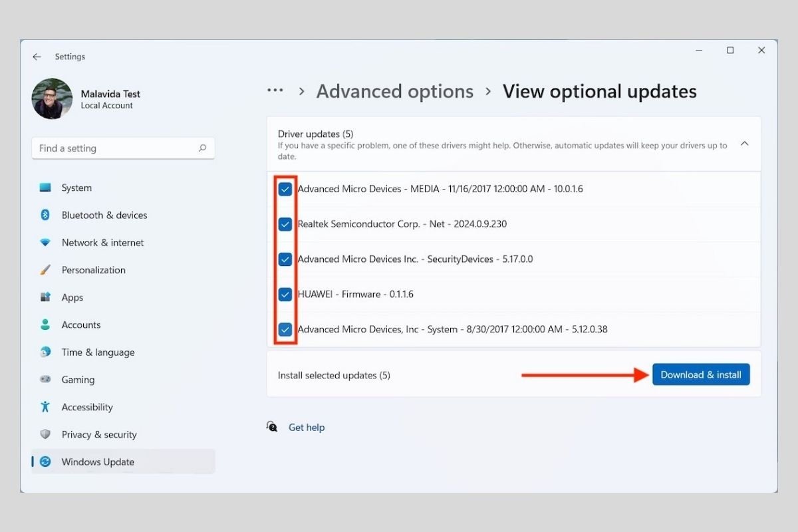
Task: Click the Malavida Test profile picture
Action: (51, 98)
